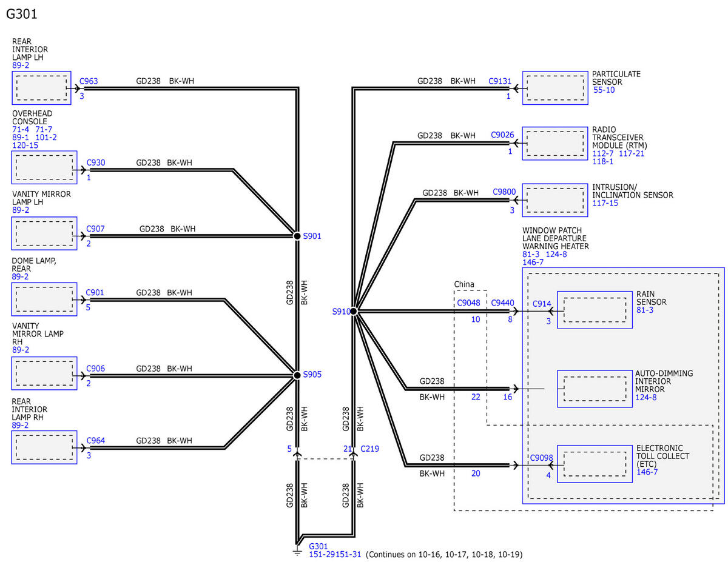This screenshot has width=728, height=562.
Task: Open page reference 71-4
Action: pyautogui.click(x=21, y=129)
